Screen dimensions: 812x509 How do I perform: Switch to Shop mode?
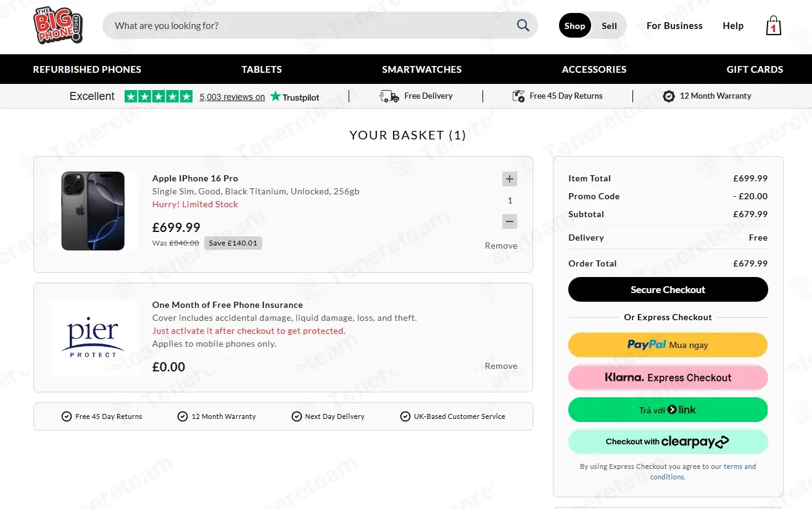pyautogui.click(x=574, y=26)
